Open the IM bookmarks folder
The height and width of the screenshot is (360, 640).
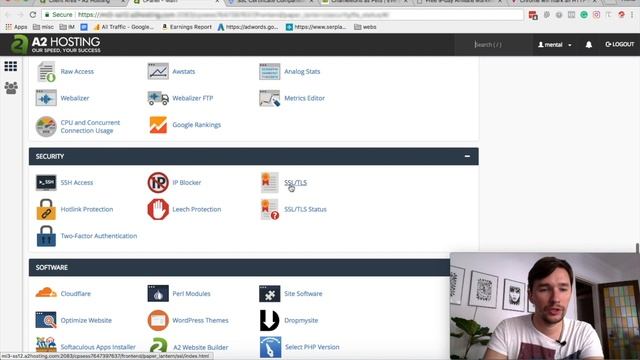pos(67,27)
